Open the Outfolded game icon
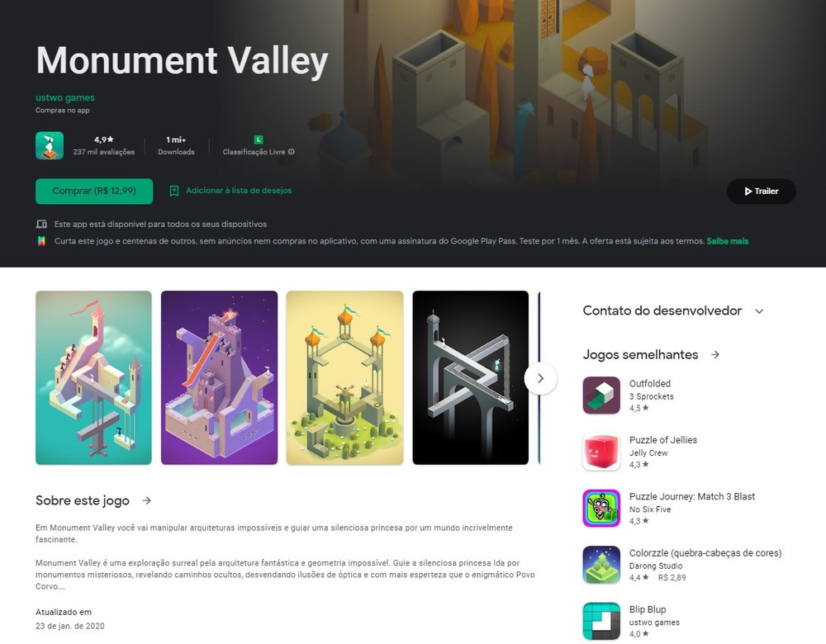 pos(601,395)
